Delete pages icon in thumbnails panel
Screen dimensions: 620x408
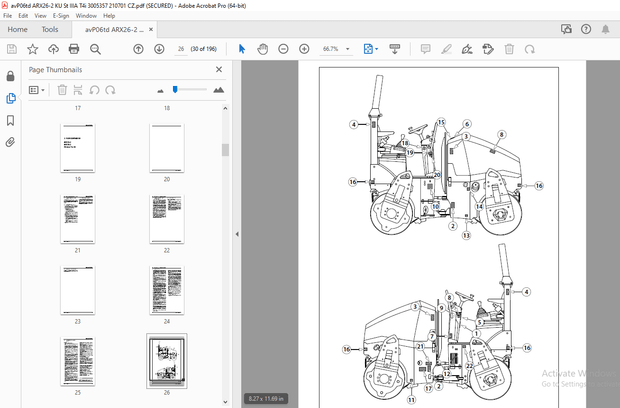click(62, 90)
